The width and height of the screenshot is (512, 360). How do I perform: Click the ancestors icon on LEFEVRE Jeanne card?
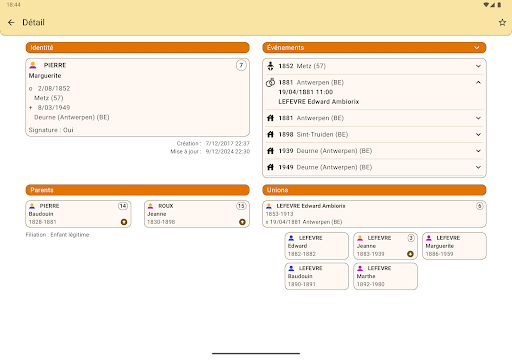tap(410, 254)
